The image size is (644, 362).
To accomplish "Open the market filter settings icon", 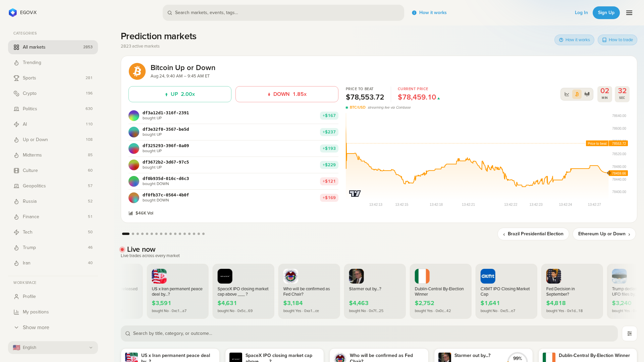I will point(630,334).
